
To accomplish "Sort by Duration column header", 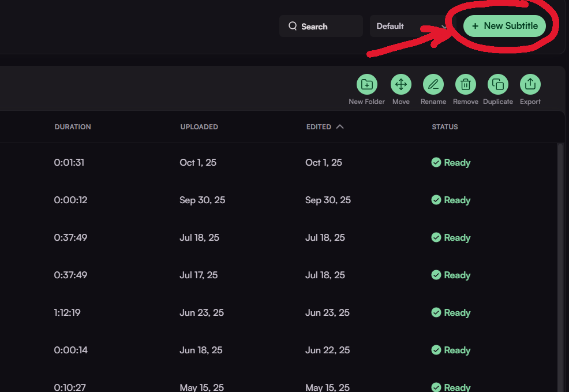I will (73, 127).
